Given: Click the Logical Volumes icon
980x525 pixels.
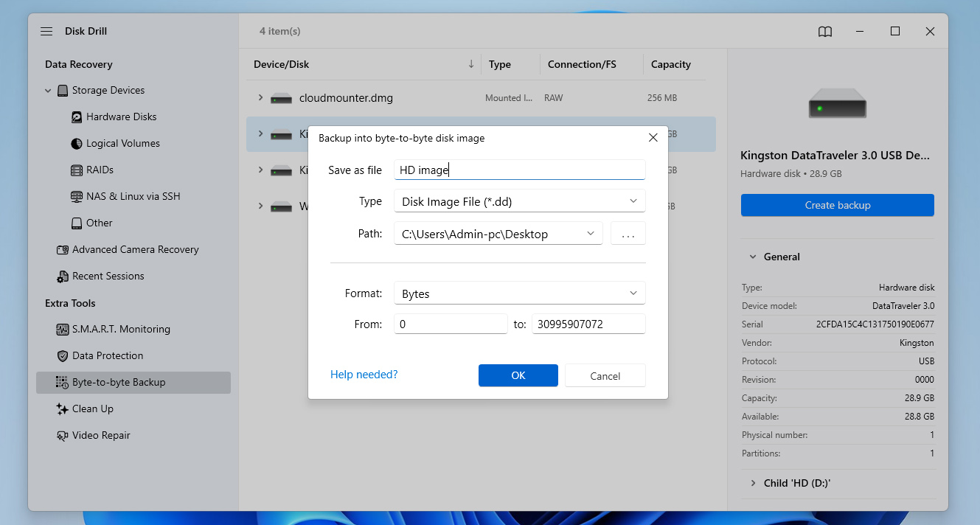Looking at the screenshot, I should 77,144.
